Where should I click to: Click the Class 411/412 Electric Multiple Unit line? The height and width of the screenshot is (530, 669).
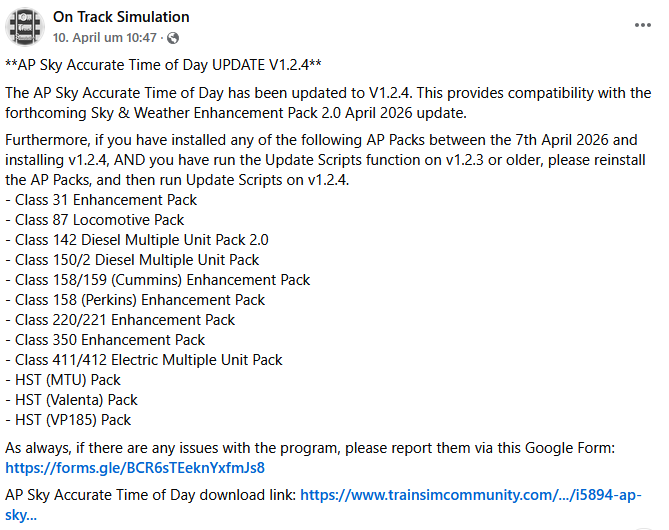pos(144,360)
